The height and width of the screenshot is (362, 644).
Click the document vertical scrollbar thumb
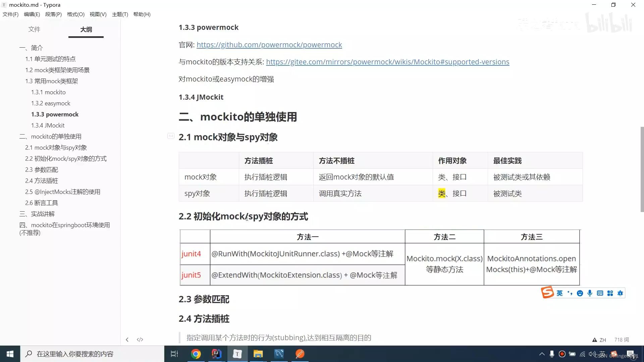click(x=642, y=169)
